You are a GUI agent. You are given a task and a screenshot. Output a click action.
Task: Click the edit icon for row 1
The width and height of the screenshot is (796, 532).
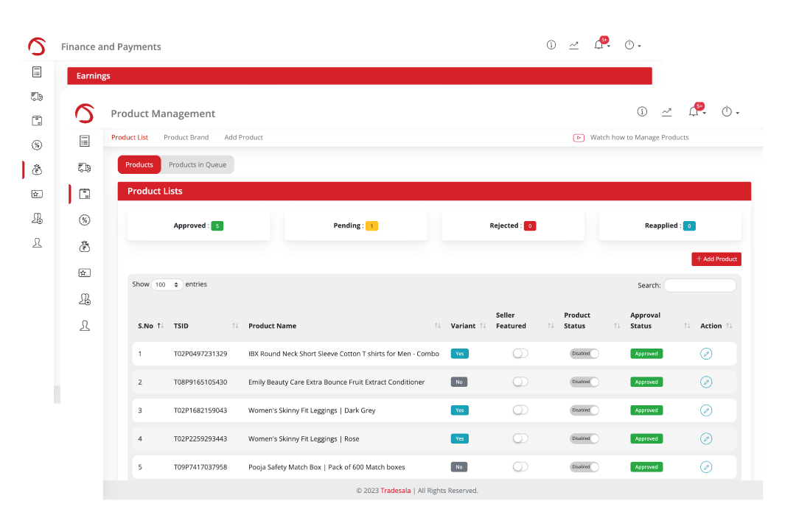(706, 354)
